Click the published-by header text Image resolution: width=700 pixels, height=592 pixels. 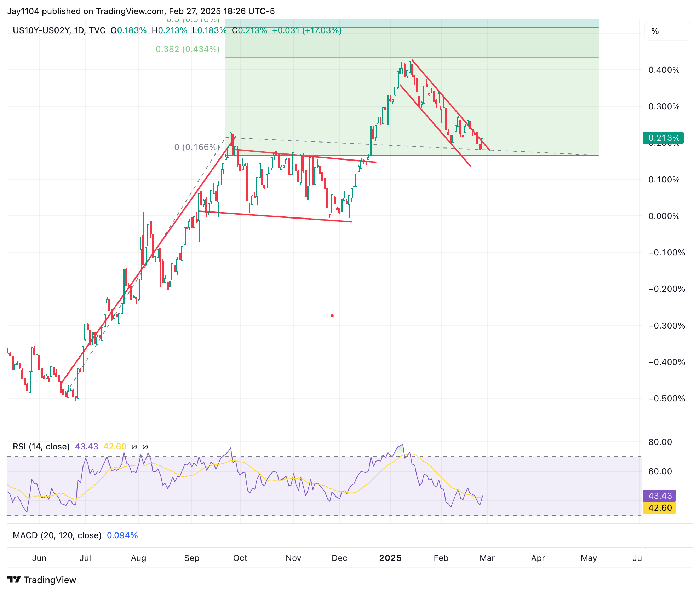pos(141,11)
